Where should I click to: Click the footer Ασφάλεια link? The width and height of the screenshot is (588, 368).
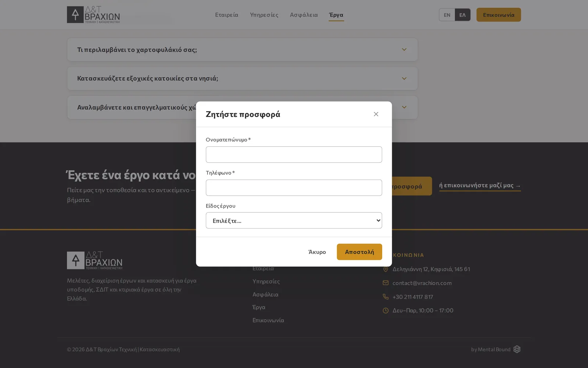click(265, 294)
